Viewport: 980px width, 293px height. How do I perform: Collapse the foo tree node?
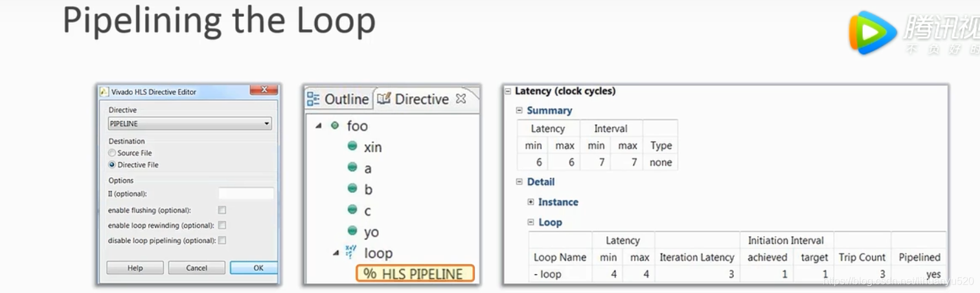319,125
